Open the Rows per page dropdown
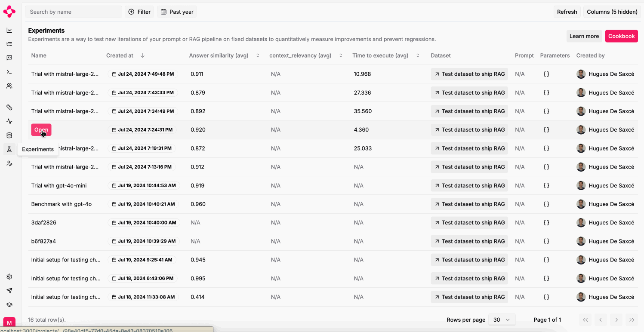Screen dimensions: 644x332 click(x=502, y=320)
